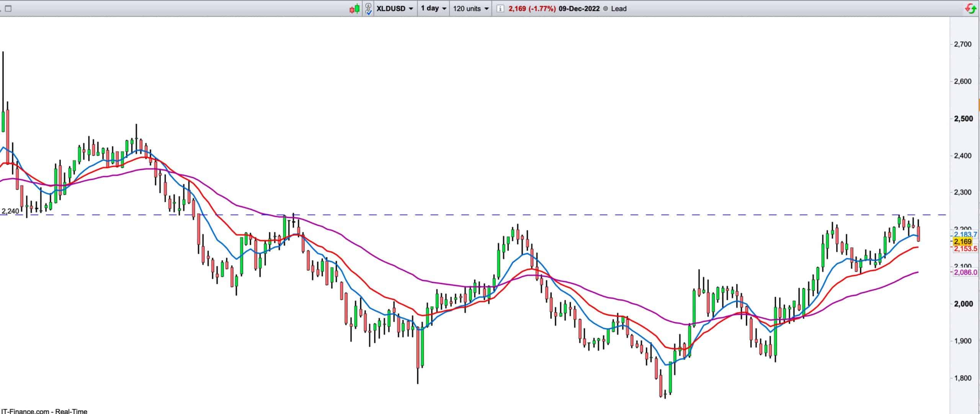Open the XLDUSD instrument dropdown

point(395,8)
